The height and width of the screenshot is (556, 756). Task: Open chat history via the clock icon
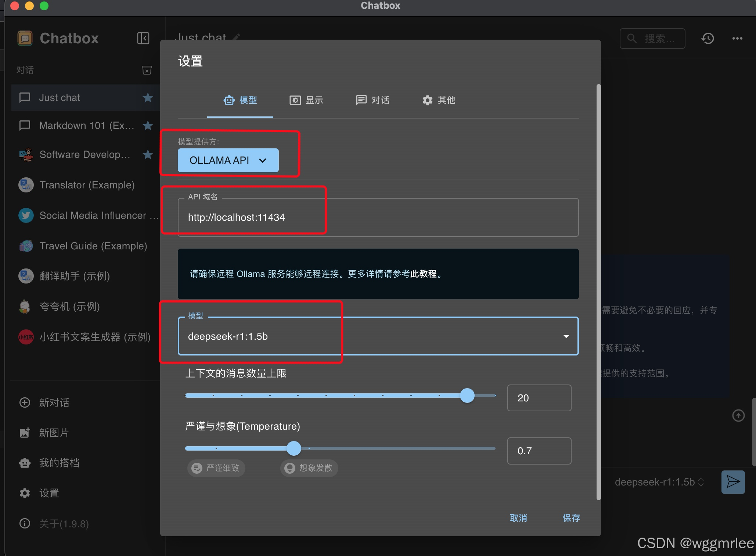point(707,38)
